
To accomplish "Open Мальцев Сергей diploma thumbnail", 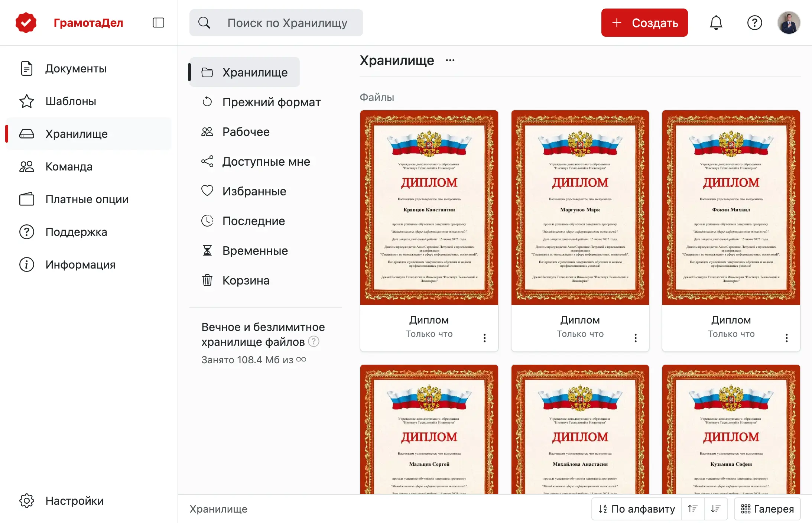I will [429, 429].
